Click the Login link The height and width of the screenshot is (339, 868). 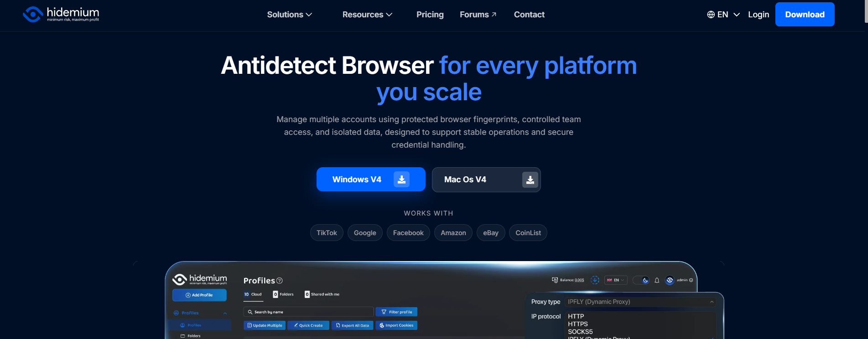click(x=759, y=15)
